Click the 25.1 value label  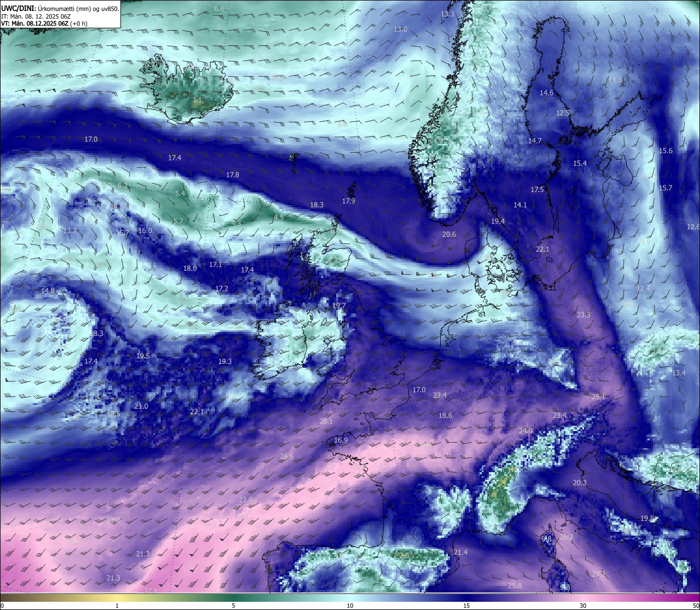coord(598,397)
